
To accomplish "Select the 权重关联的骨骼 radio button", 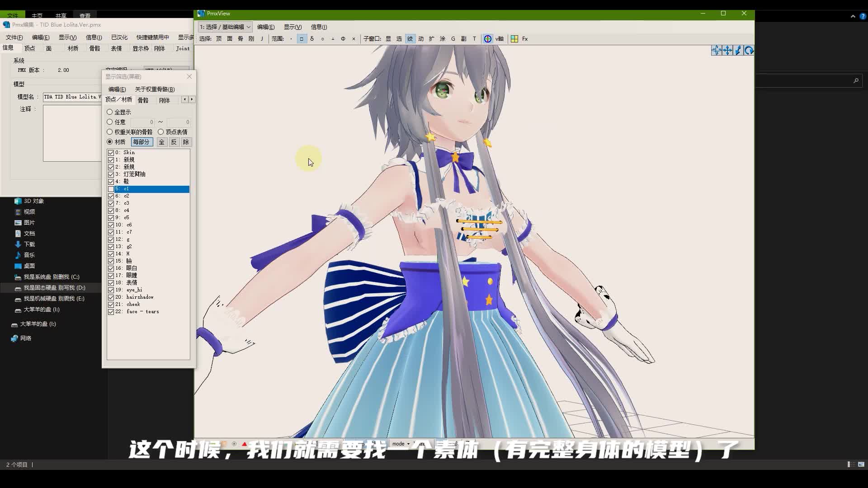I will tap(109, 132).
